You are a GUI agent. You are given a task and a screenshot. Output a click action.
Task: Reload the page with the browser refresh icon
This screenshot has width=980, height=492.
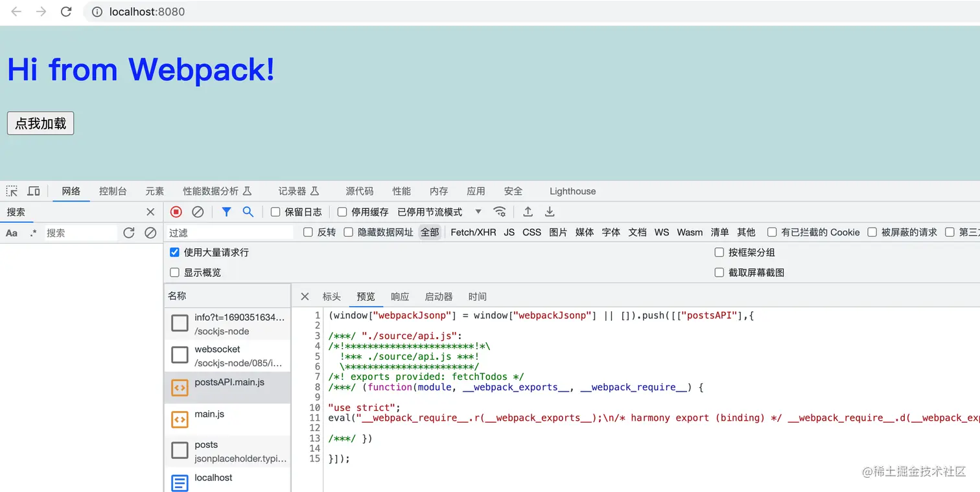click(x=66, y=12)
